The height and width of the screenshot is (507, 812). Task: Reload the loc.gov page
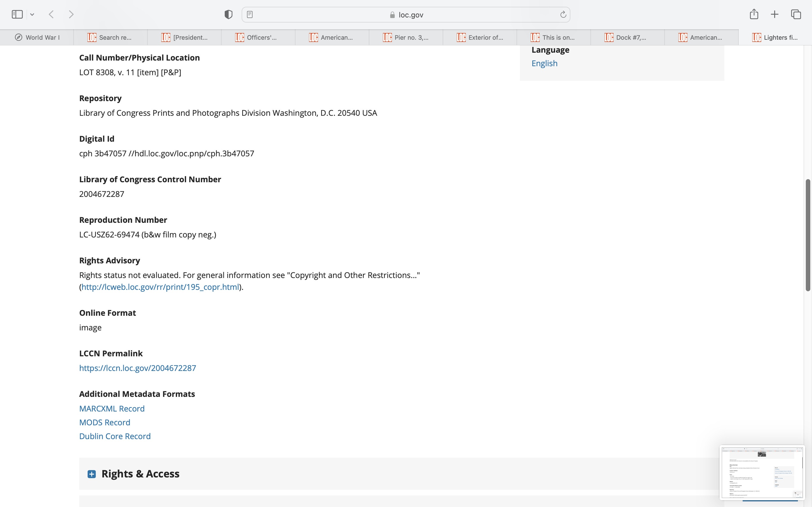pyautogui.click(x=563, y=14)
